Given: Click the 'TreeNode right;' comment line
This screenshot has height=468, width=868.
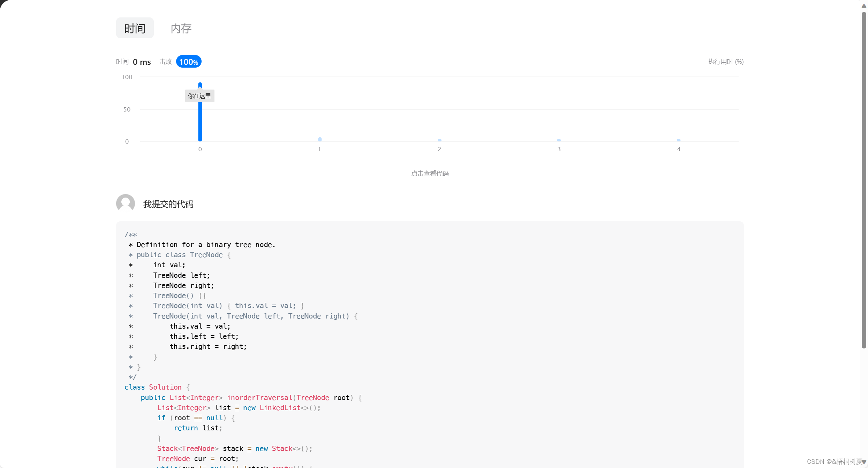Looking at the screenshot, I should [x=183, y=285].
